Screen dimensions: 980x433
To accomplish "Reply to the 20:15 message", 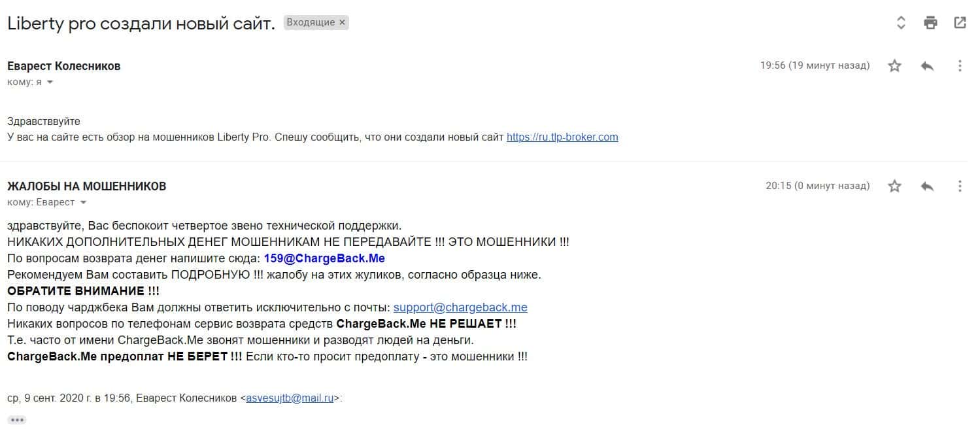I will tap(927, 186).
